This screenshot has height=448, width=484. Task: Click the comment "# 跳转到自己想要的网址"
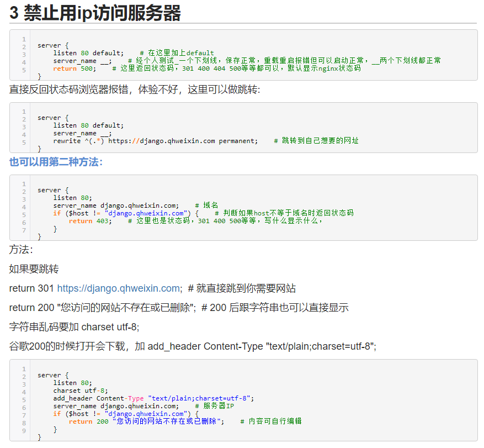click(x=316, y=140)
